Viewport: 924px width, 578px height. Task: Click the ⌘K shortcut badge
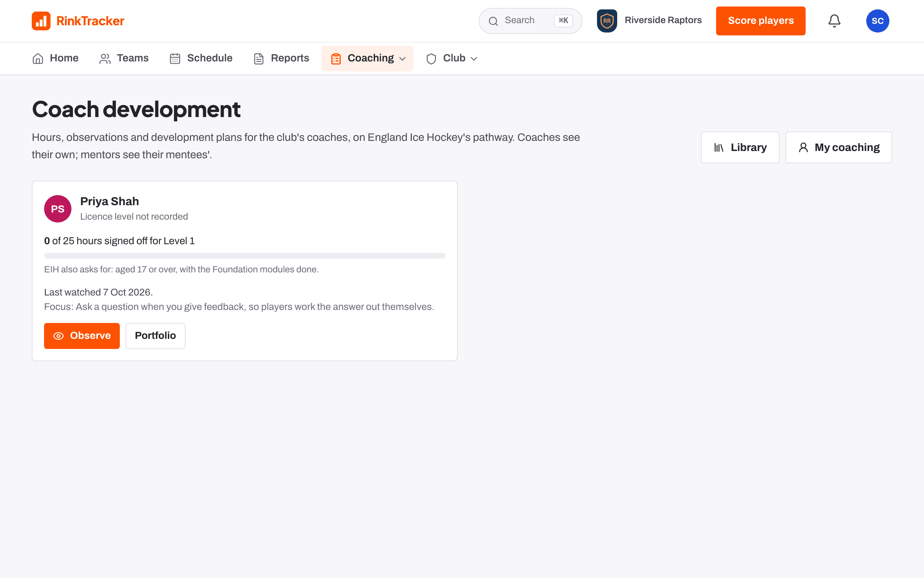[x=563, y=21]
